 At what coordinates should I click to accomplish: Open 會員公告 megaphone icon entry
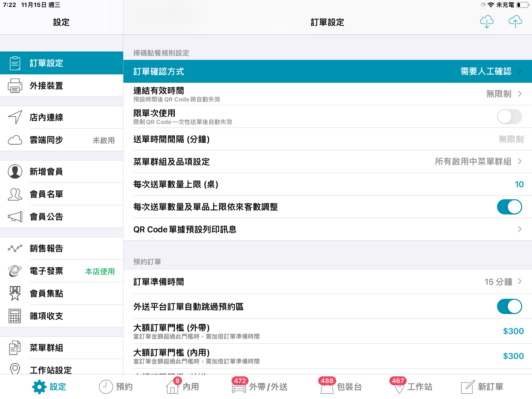point(62,217)
